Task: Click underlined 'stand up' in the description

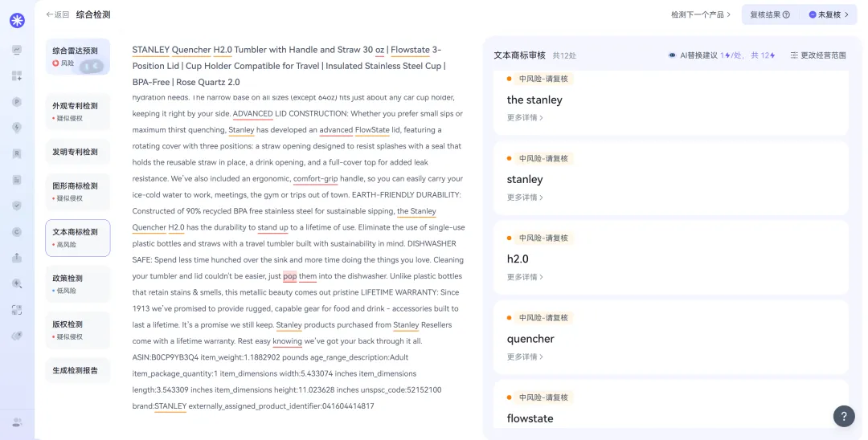Action: tap(273, 227)
